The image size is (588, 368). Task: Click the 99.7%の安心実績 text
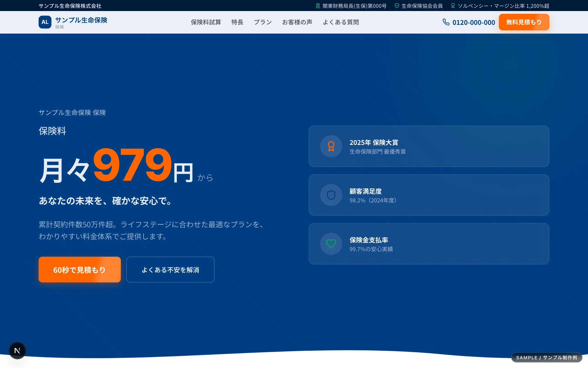click(x=371, y=249)
